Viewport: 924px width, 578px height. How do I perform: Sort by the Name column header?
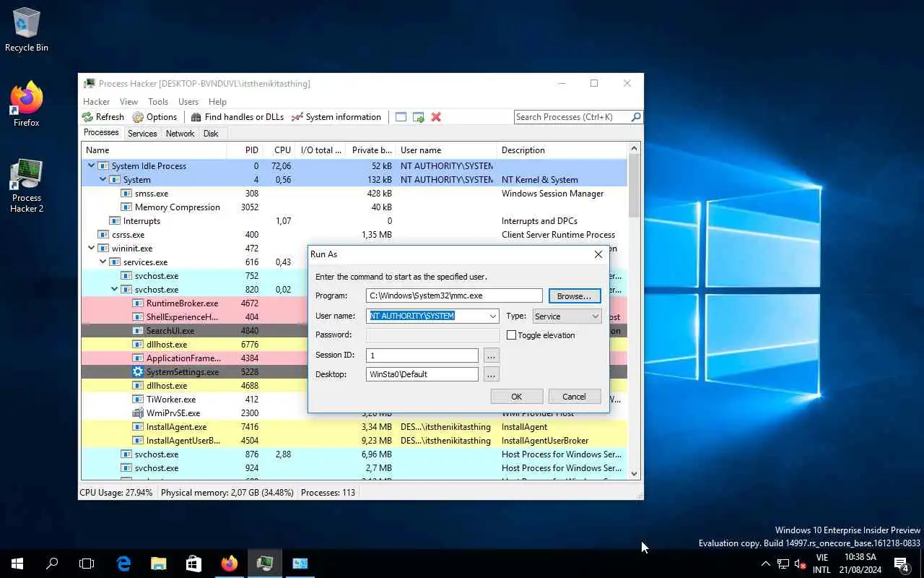(x=154, y=150)
